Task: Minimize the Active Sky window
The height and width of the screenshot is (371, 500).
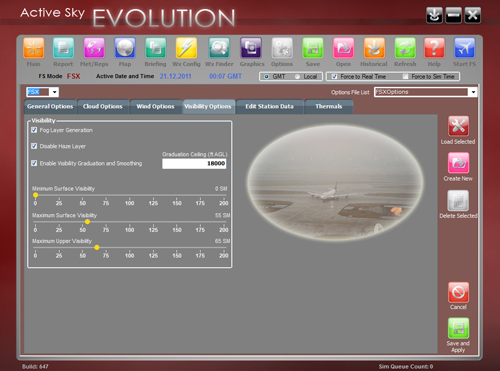Action: click(454, 15)
